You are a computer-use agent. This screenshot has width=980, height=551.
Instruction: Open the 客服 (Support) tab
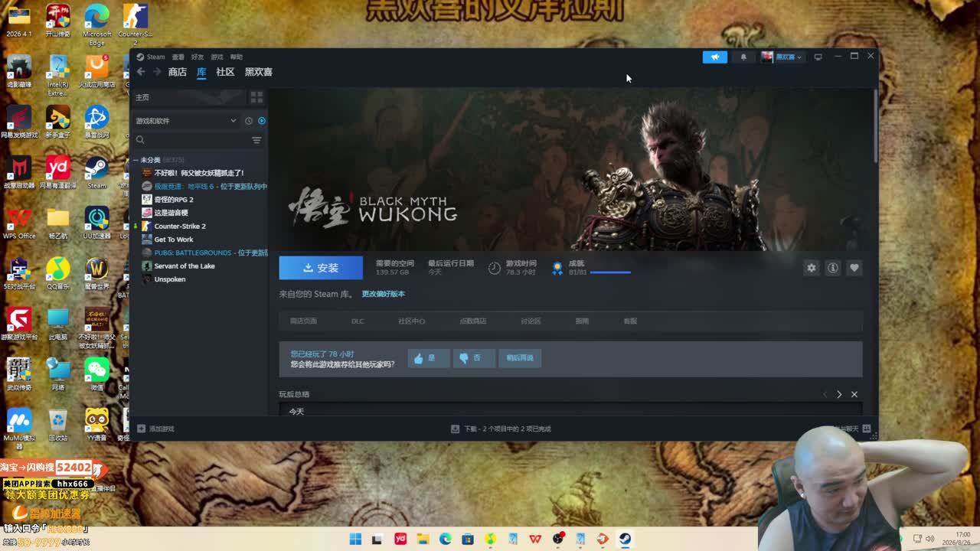pyautogui.click(x=630, y=321)
